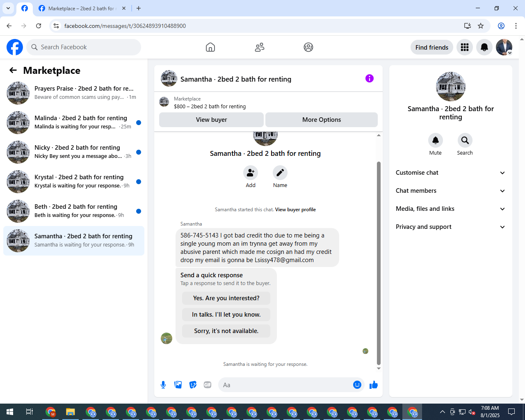Choose a GIF icon
Screen dimensions: 525x420
tap(208, 385)
